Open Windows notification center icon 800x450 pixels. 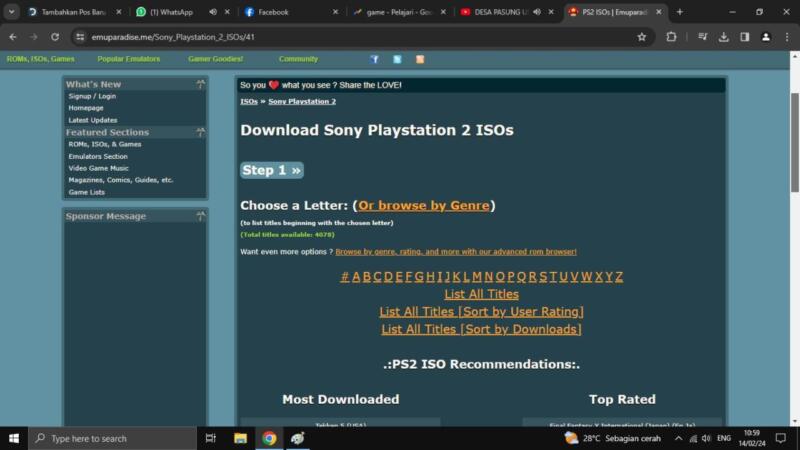pyautogui.click(x=781, y=438)
